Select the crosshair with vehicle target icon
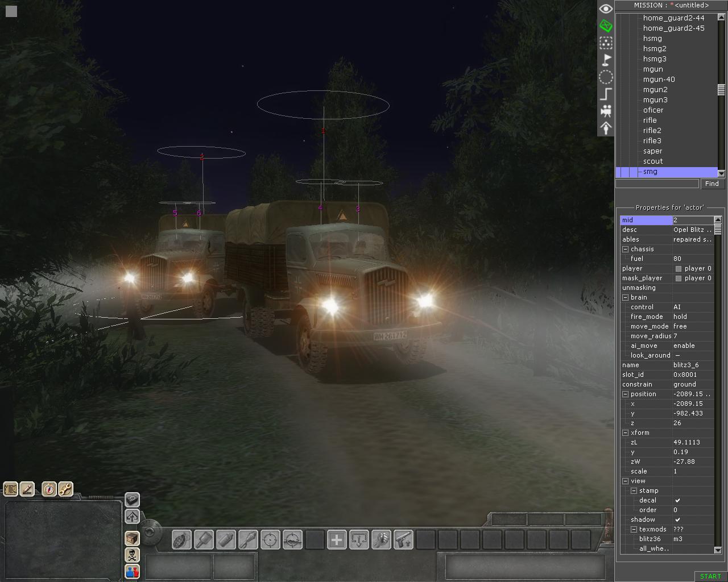Screen dimensions: 728x582 tap(293, 539)
